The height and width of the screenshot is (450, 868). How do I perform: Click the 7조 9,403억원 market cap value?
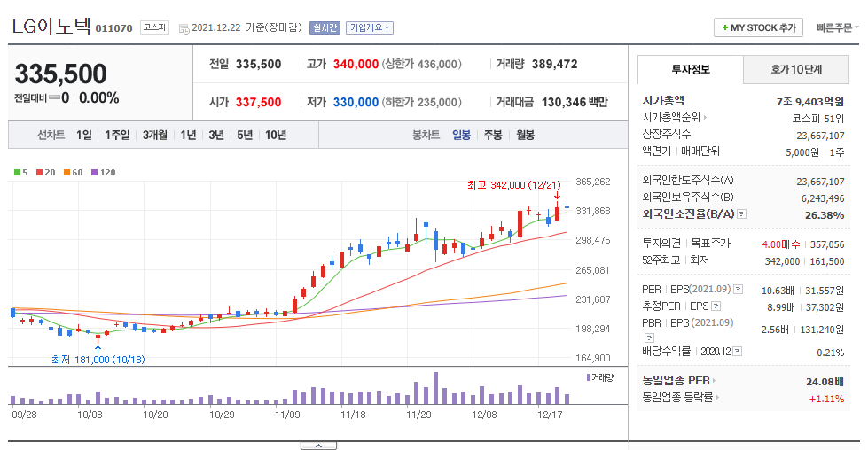tap(809, 102)
